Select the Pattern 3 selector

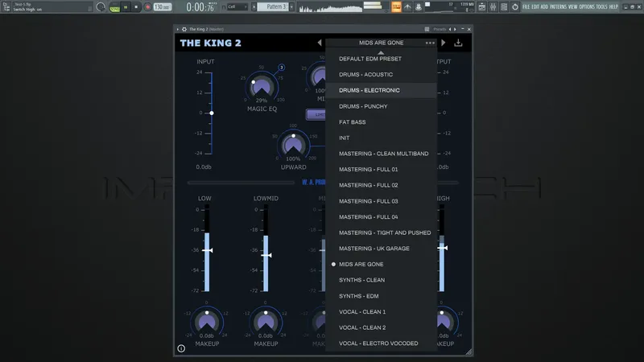(273, 7)
